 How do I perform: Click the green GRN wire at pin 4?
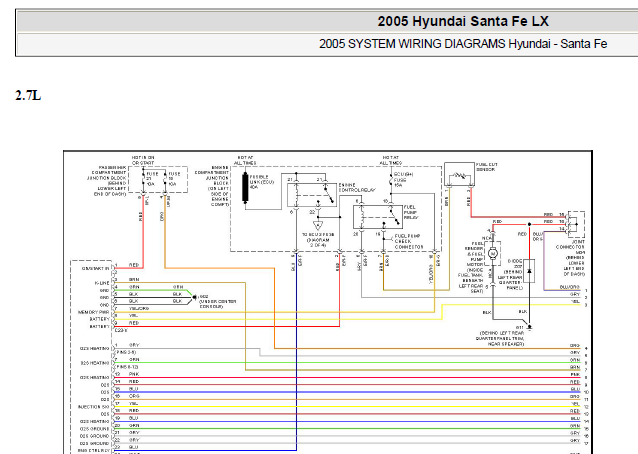tap(155, 290)
